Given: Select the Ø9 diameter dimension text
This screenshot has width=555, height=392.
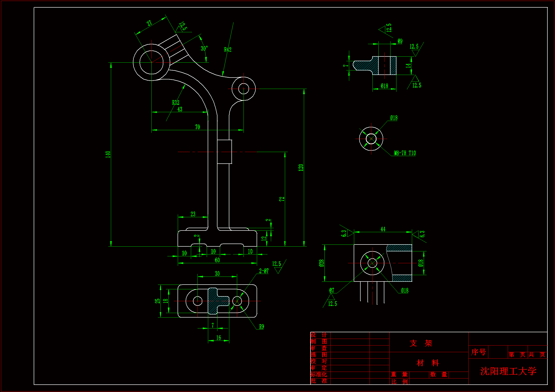Looking at the screenshot, I should click(x=400, y=41).
